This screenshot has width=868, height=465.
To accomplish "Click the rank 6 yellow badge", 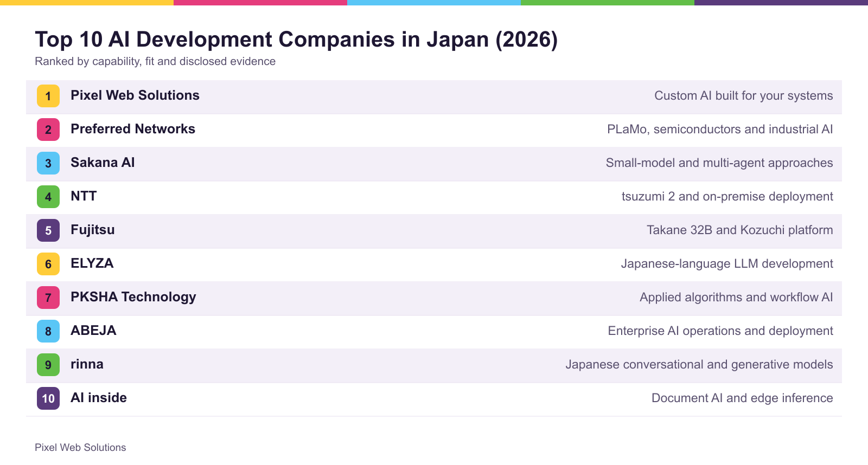I will 48,264.
